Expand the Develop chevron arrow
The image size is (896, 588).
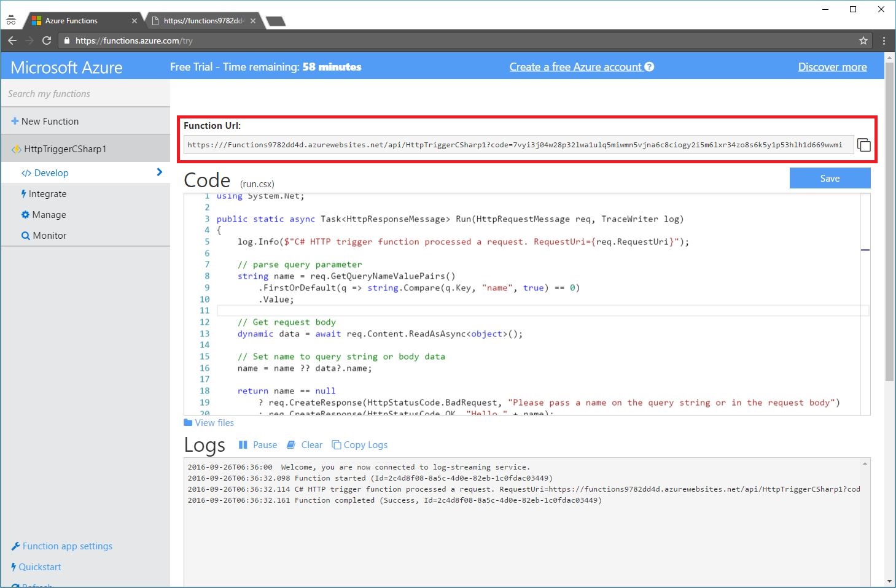pyautogui.click(x=160, y=172)
